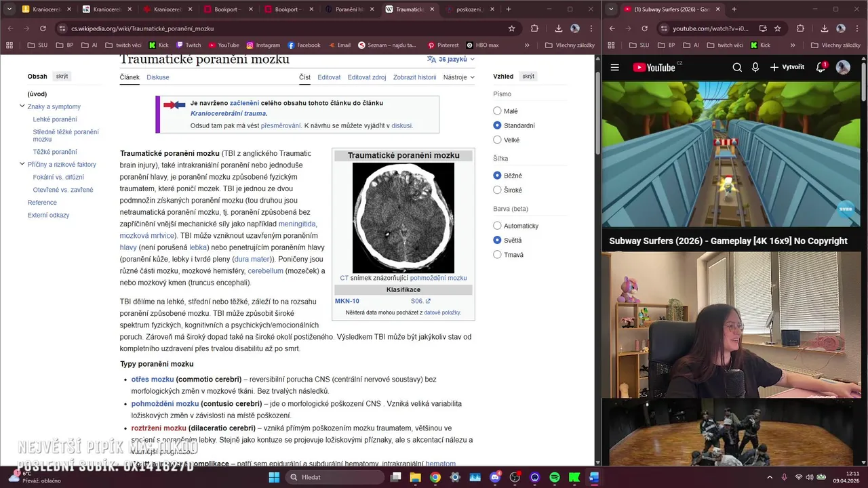Open Settings gear from the taskbar
Image resolution: width=868 pixels, height=488 pixels.
[x=455, y=477]
